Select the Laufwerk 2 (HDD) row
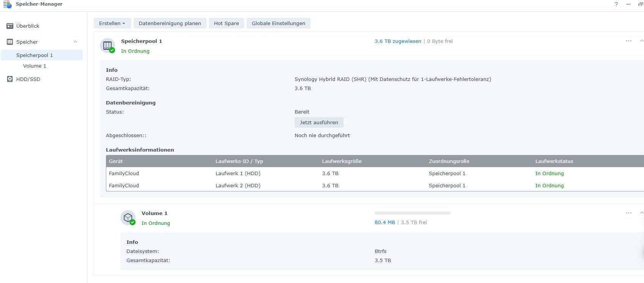Viewport: 644px width, 283px height. point(375,185)
